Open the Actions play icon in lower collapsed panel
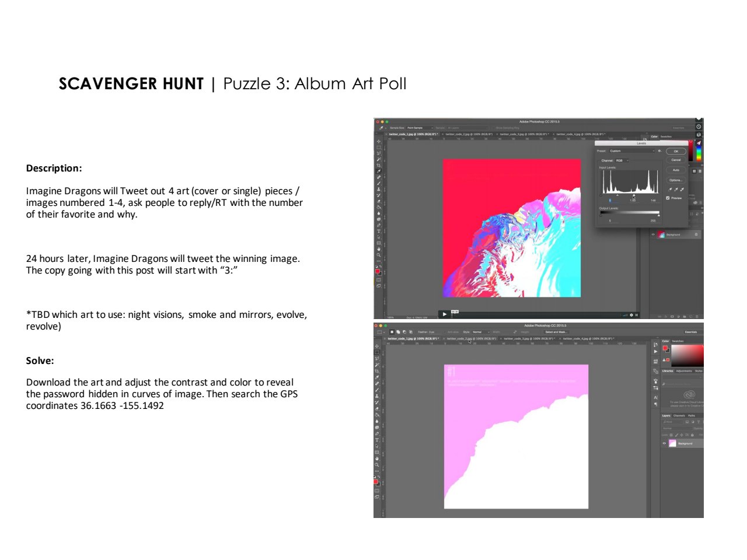The height and width of the screenshot is (560, 747). point(655,352)
